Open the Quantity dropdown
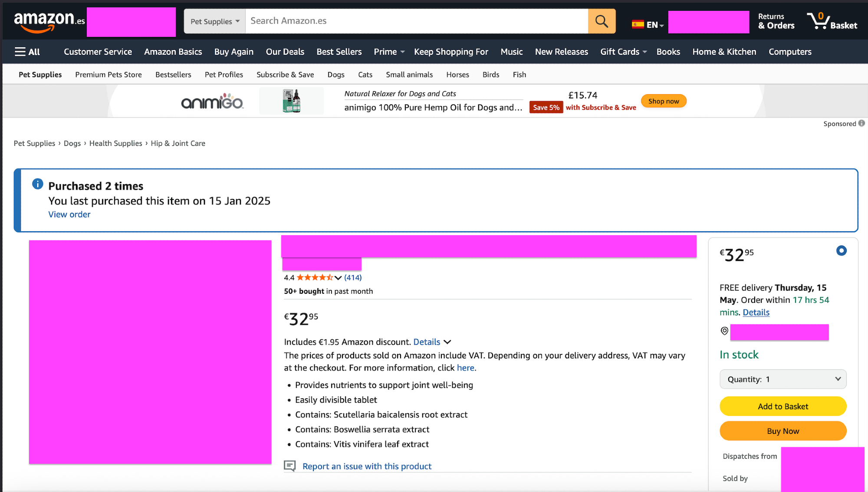This screenshot has height=492, width=868. point(783,379)
